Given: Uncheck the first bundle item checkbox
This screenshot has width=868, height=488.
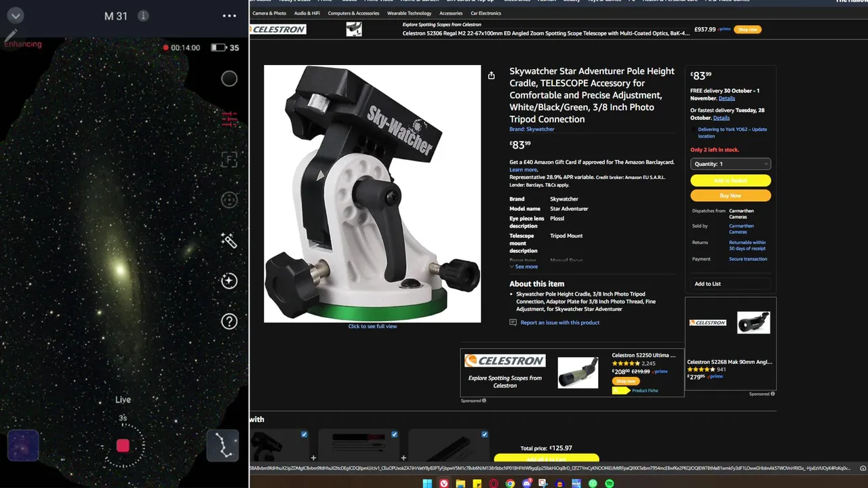Looking at the screenshot, I should 304,434.
